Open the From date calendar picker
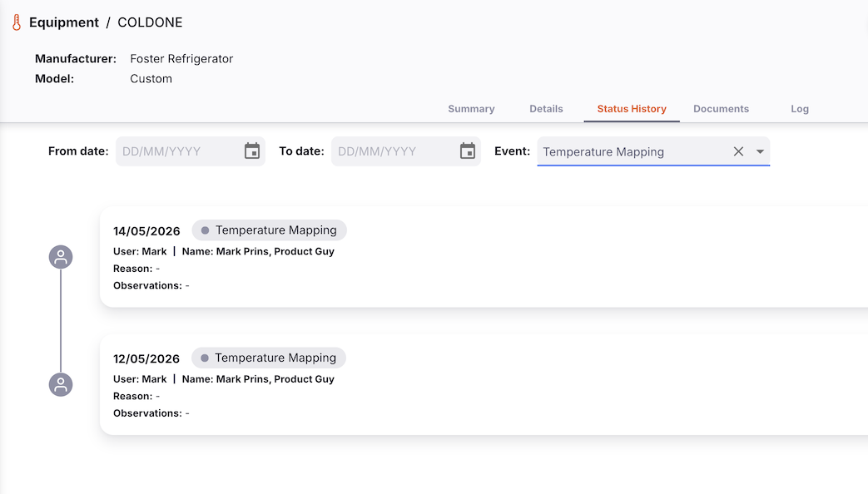 coord(252,151)
